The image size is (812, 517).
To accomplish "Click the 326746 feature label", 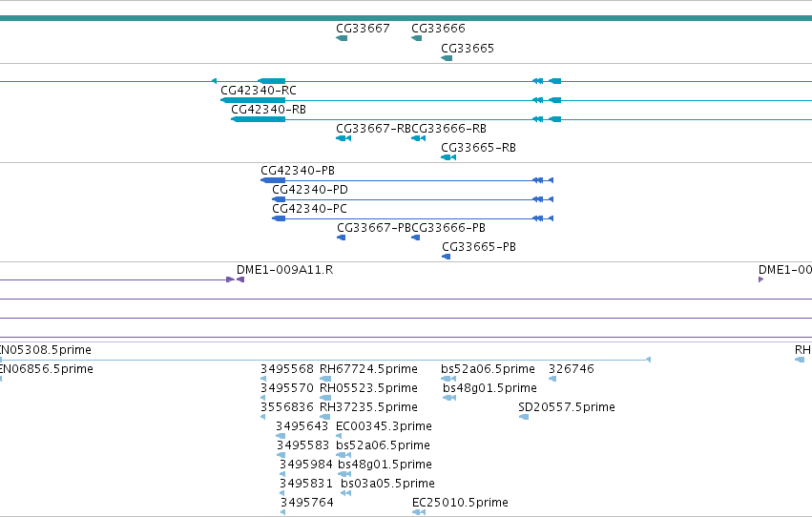I will [x=572, y=369].
